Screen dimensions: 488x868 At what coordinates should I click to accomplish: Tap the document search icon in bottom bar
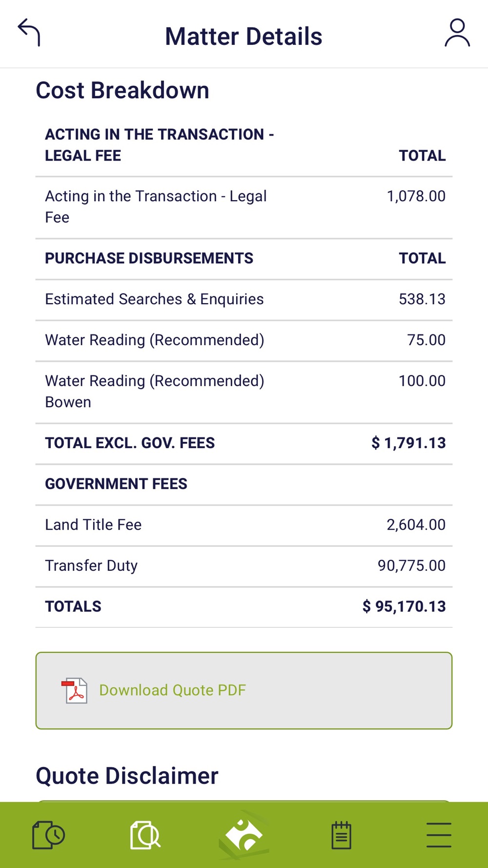(145, 835)
